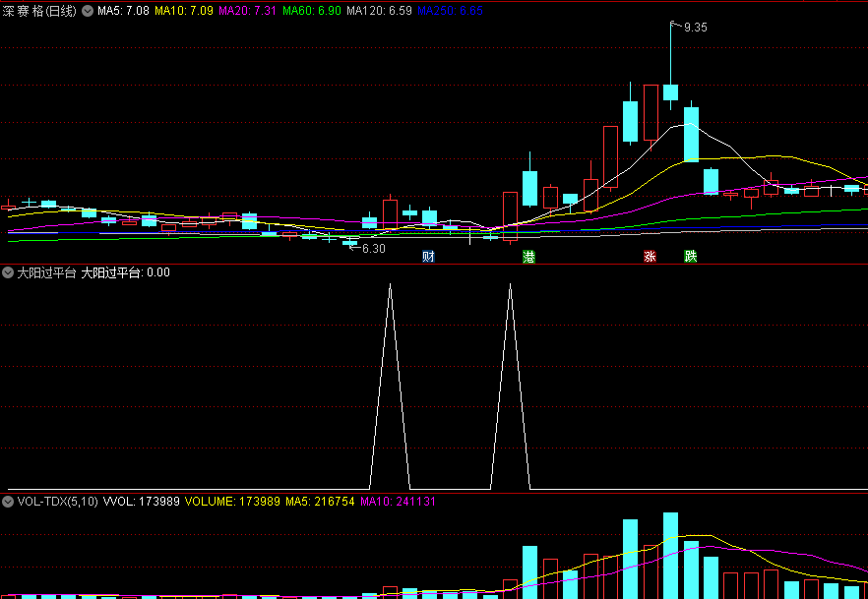Click the 港 marker icon
This screenshot has width=868, height=599.
coord(529,257)
